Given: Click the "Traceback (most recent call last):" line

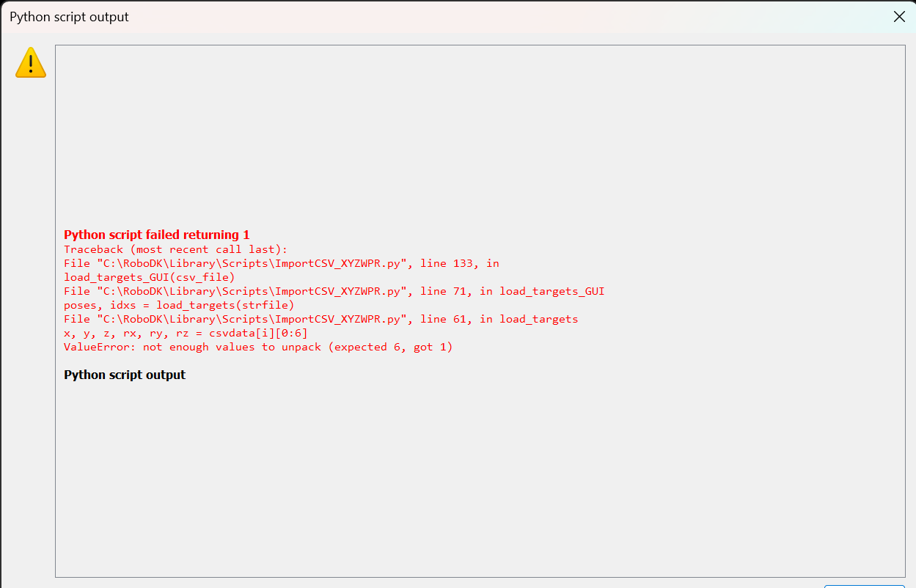Looking at the screenshot, I should pyautogui.click(x=175, y=249).
